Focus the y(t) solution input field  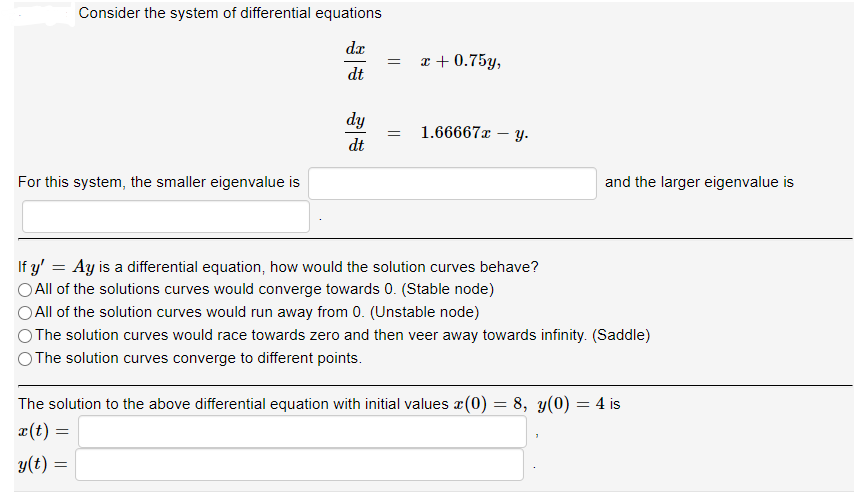pyautogui.click(x=300, y=464)
